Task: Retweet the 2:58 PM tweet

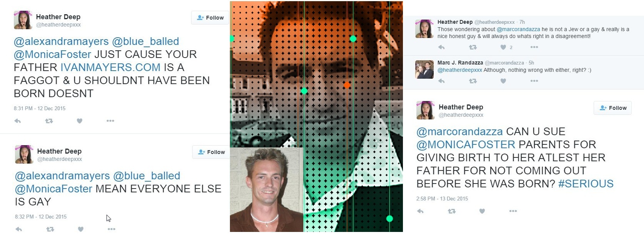Action: pos(452,211)
